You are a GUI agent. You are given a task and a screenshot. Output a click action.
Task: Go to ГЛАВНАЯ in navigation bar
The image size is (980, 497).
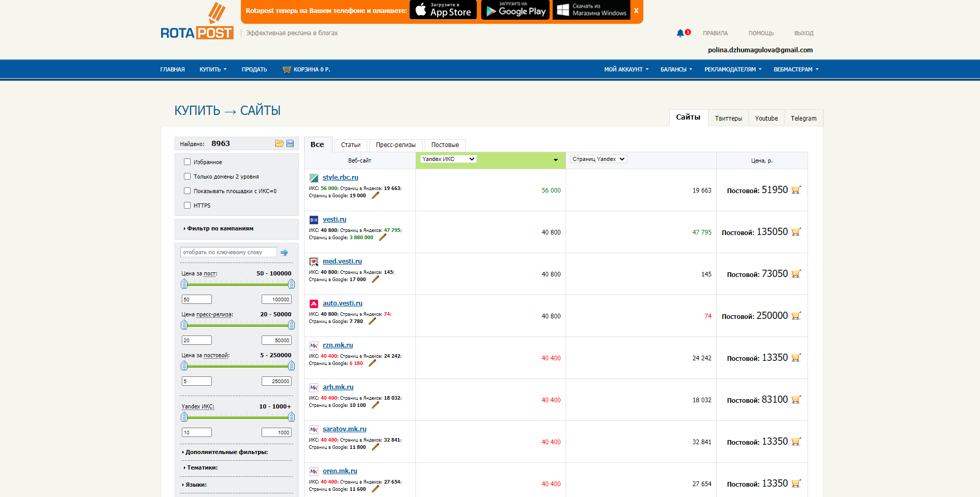[172, 69]
